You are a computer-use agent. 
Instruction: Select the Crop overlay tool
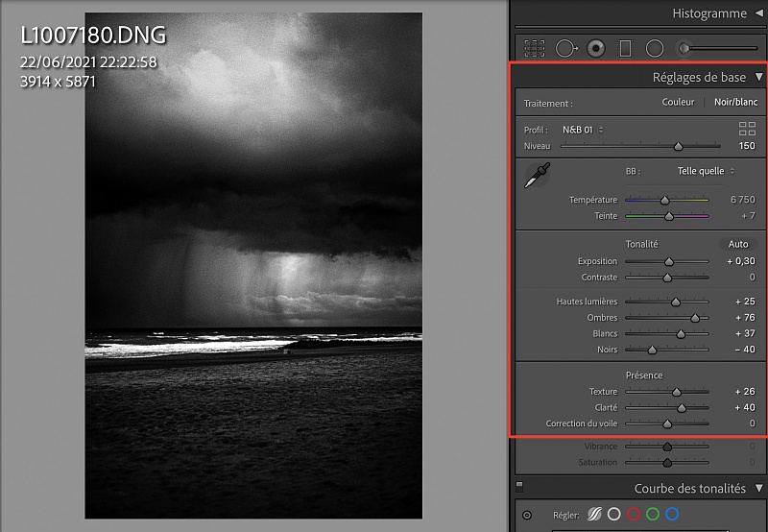tap(535, 47)
